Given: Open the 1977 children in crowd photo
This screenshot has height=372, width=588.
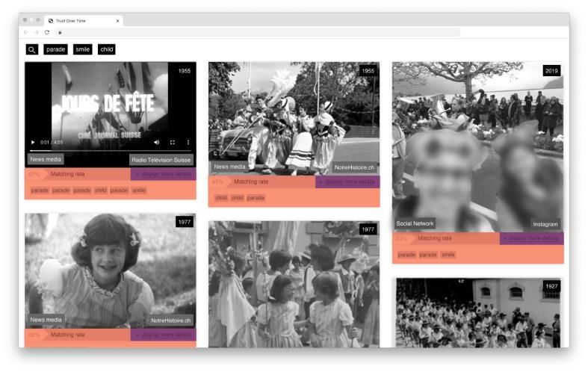Looking at the screenshot, I should point(294,284).
